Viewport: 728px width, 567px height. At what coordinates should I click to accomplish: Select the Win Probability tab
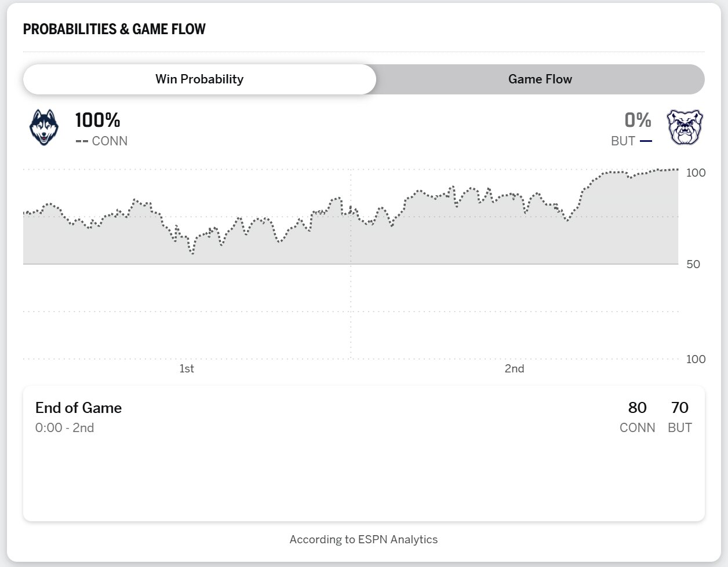coord(199,79)
